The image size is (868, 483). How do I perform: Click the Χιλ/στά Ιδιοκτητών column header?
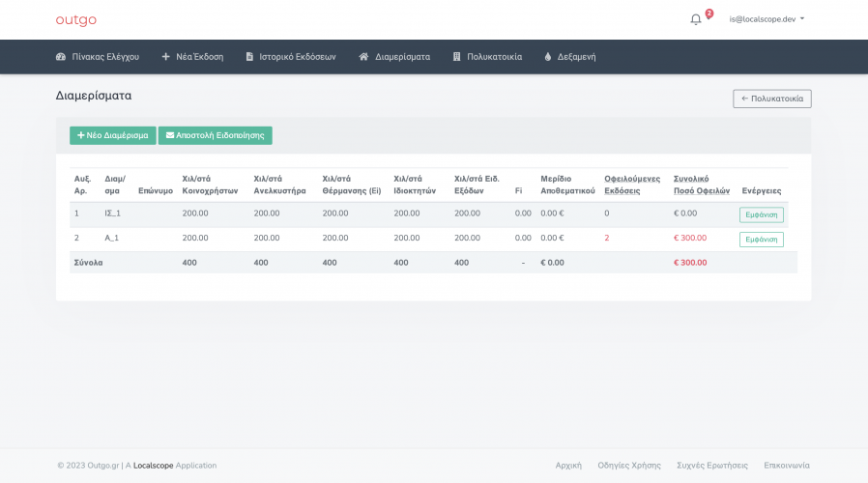(x=415, y=185)
